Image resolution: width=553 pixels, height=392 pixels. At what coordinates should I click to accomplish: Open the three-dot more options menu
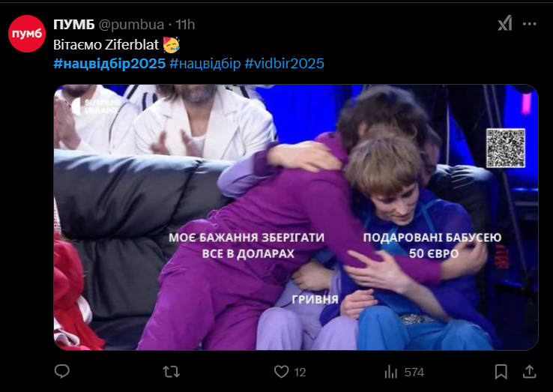click(529, 24)
